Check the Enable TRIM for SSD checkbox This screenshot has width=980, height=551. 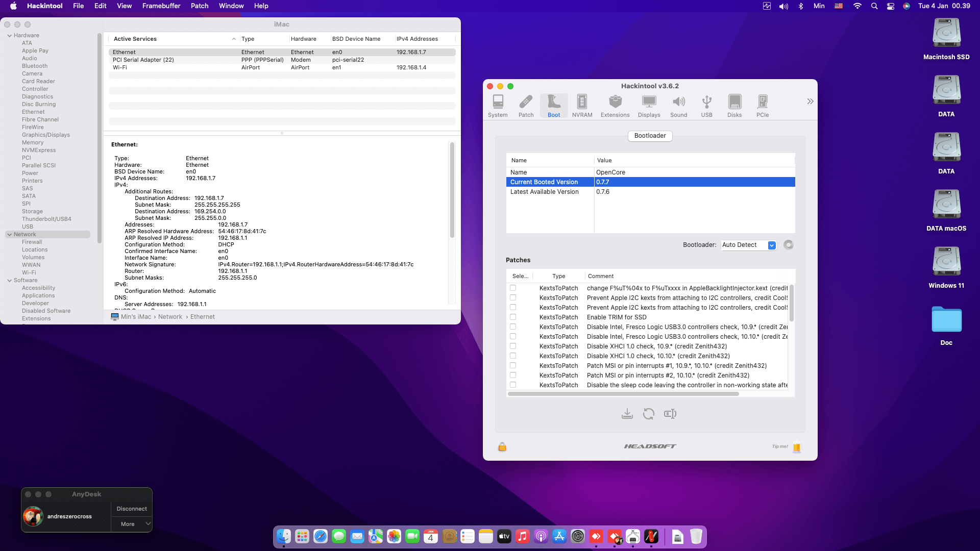pyautogui.click(x=513, y=317)
